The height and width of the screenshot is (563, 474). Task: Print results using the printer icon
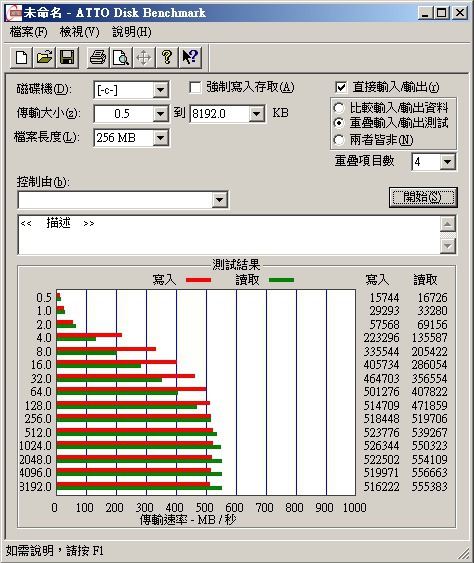tap(98, 57)
